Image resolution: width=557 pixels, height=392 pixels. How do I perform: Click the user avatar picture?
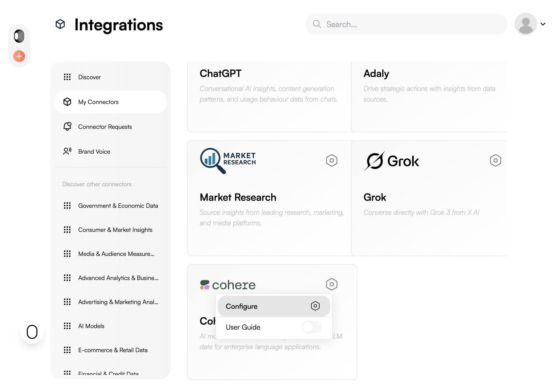coord(525,24)
